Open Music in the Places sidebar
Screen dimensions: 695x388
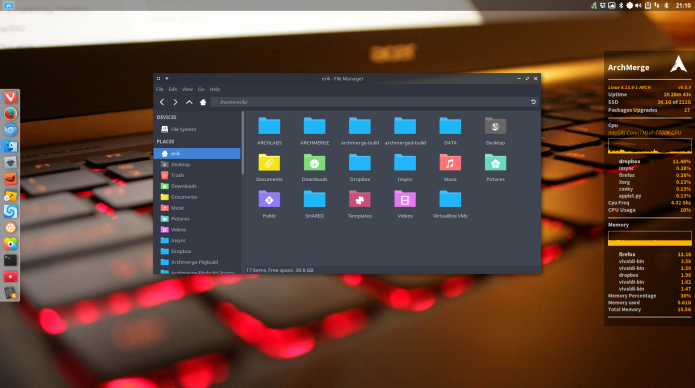[x=197, y=208]
